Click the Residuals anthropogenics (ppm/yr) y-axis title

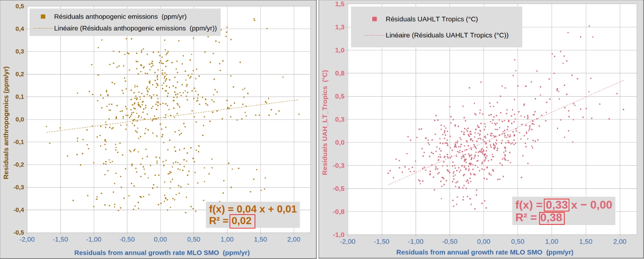6,123
